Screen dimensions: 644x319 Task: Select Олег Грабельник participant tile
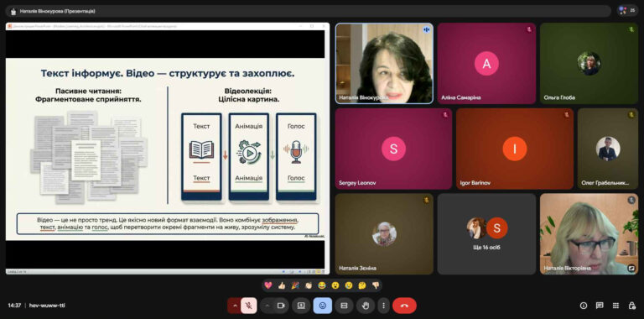tap(608, 149)
